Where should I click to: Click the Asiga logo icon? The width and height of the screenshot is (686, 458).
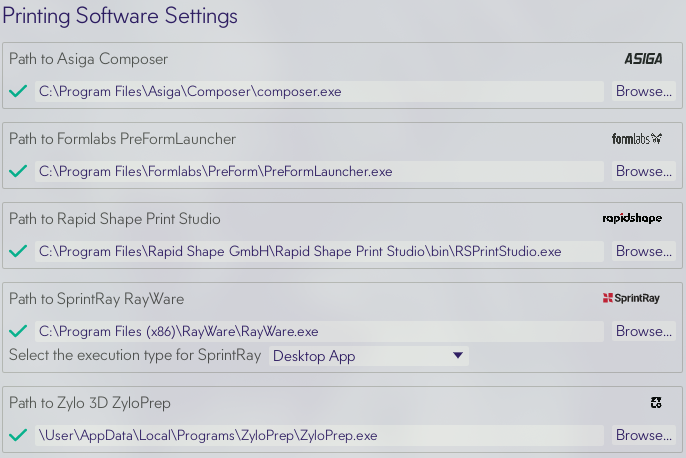(643, 59)
